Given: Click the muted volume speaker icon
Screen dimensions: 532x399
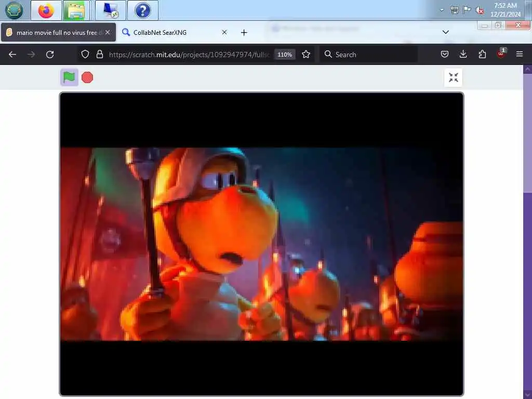Looking at the screenshot, I should (x=480, y=10).
